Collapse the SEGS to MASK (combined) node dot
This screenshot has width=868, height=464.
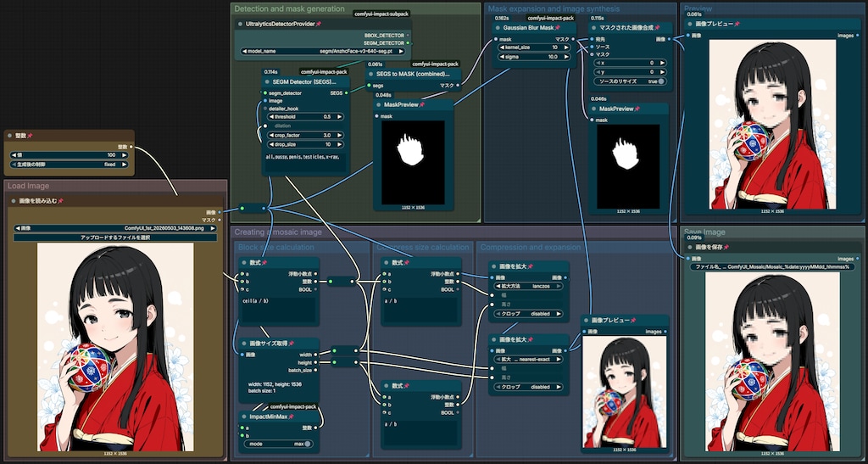point(371,73)
